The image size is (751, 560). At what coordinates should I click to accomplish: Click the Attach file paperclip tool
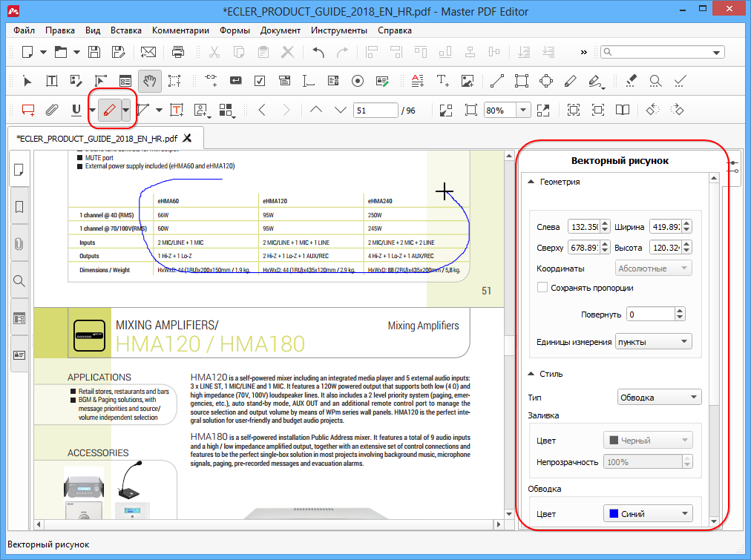[51, 111]
